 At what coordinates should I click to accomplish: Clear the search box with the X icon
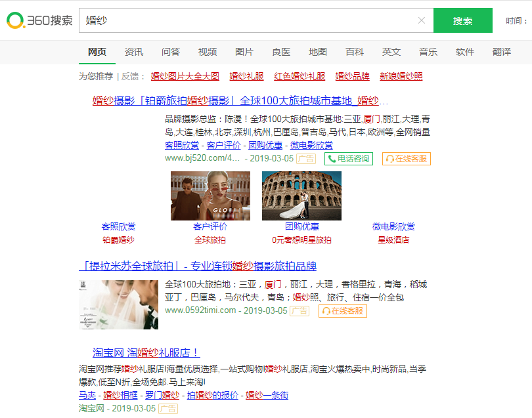[422, 20]
